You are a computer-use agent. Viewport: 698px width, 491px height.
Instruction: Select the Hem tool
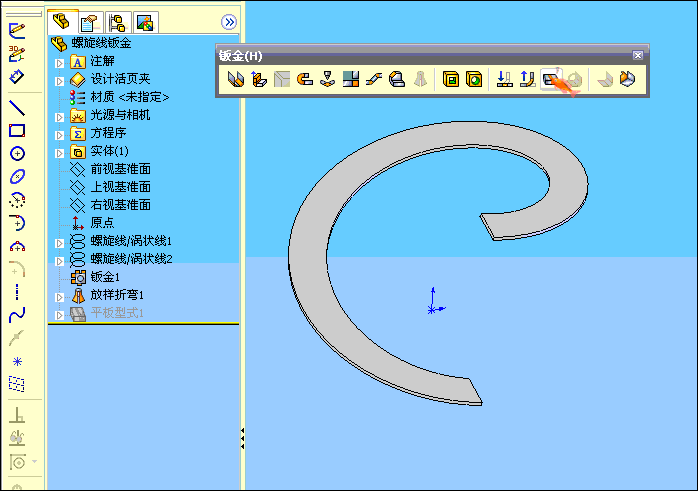pos(305,79)
